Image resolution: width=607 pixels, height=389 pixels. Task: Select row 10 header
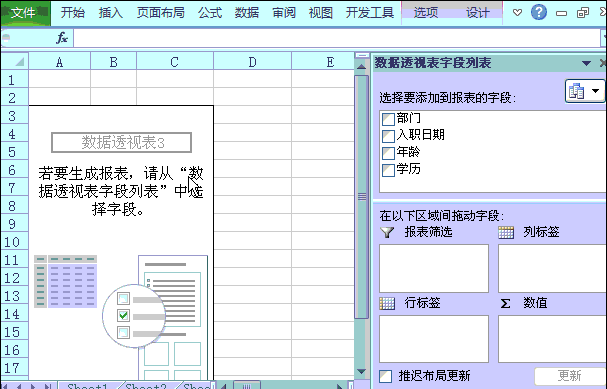14,242
